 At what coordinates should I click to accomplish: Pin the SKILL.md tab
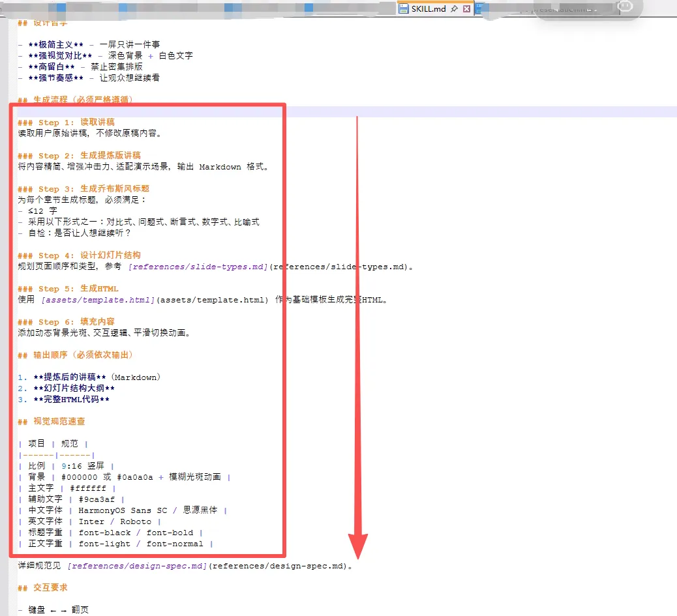[454, 8]
